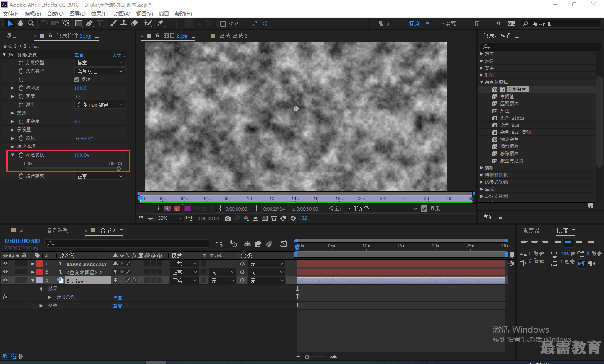
Task: Open the show channel RGB icon
Action: click(246, 218)
